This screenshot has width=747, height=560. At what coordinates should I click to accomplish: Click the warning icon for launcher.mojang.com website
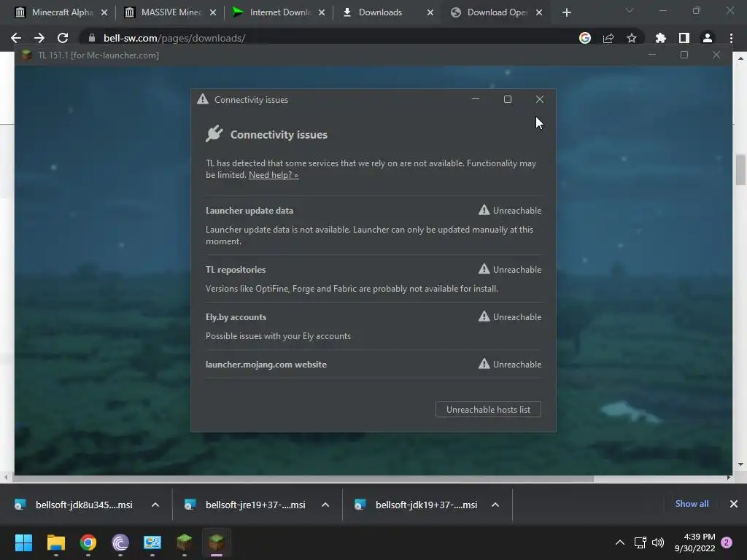[x=484, y=364]
